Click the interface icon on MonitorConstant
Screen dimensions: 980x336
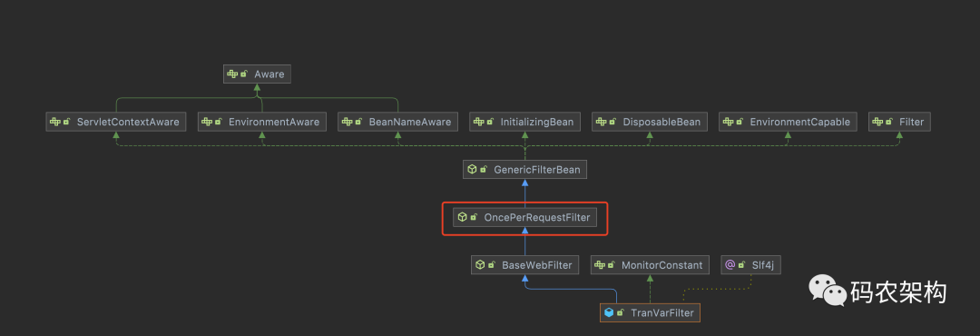[x=600, y=264]
